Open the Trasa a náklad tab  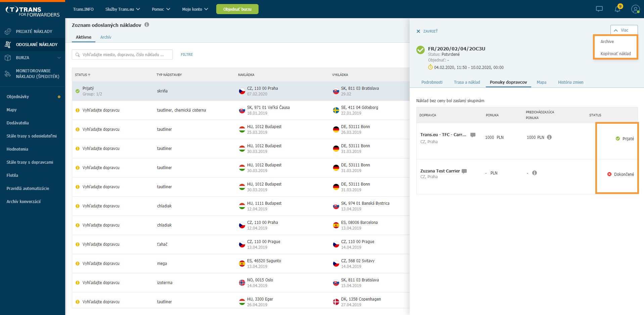(x=467, y=82)
